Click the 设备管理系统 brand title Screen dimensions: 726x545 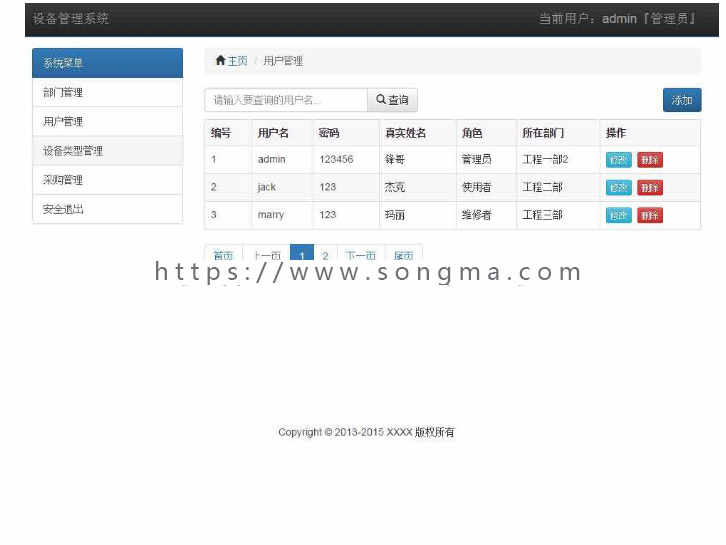[70, 19]
